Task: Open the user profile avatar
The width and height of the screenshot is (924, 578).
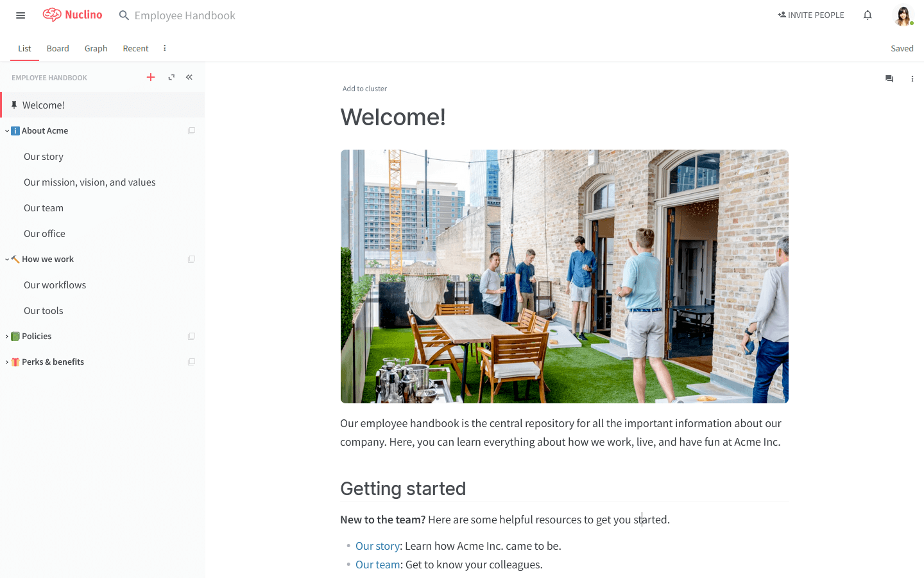Action: [903, 15]
